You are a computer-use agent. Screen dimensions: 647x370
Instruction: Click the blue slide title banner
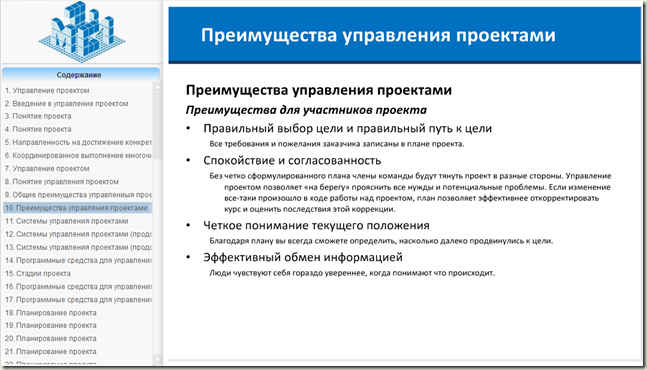tap(404, 35)
